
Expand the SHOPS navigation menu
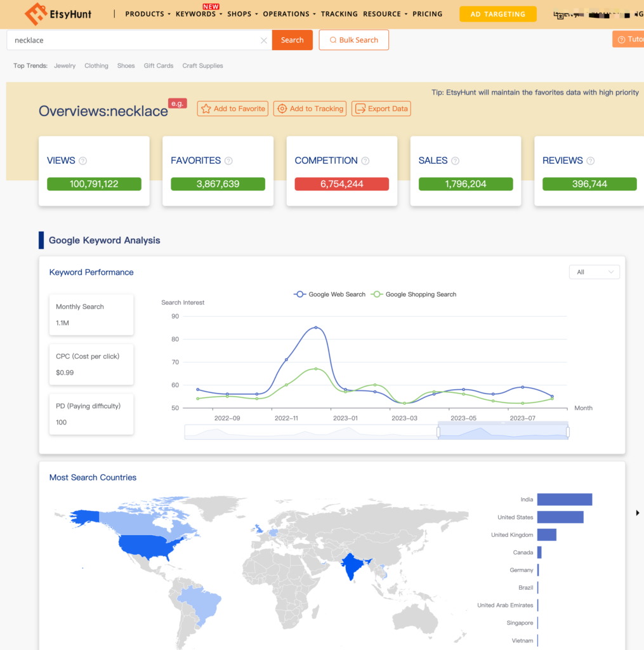pos(242,14)
